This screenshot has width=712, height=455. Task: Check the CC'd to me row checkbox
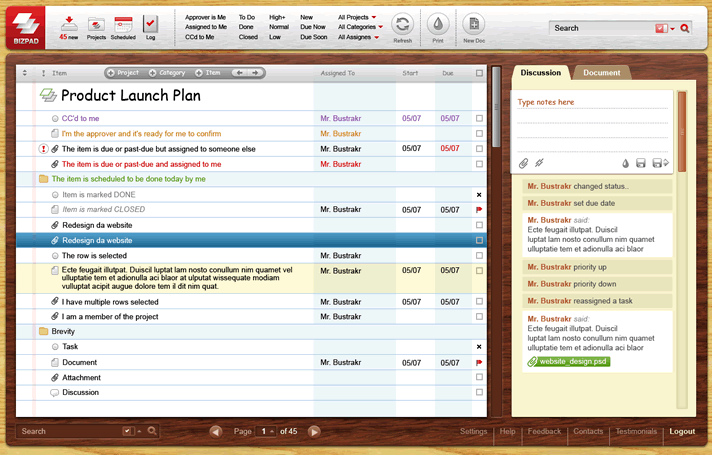(x=480, y=118)
